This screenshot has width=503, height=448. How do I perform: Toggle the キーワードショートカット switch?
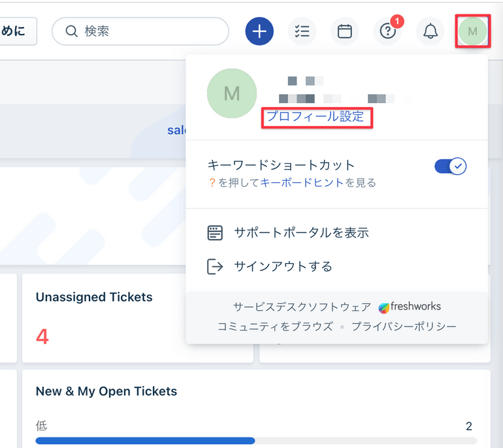point(450,166)
